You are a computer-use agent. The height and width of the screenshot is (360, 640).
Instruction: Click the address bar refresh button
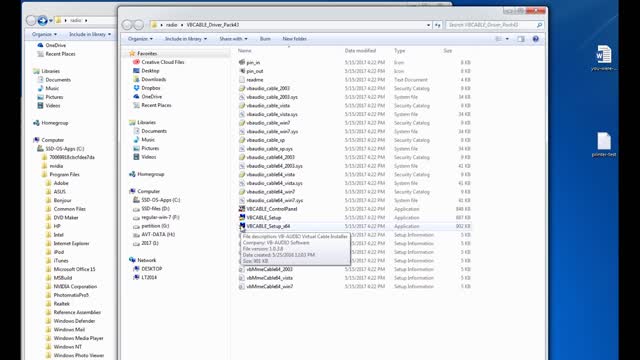[x=438, y=25]
